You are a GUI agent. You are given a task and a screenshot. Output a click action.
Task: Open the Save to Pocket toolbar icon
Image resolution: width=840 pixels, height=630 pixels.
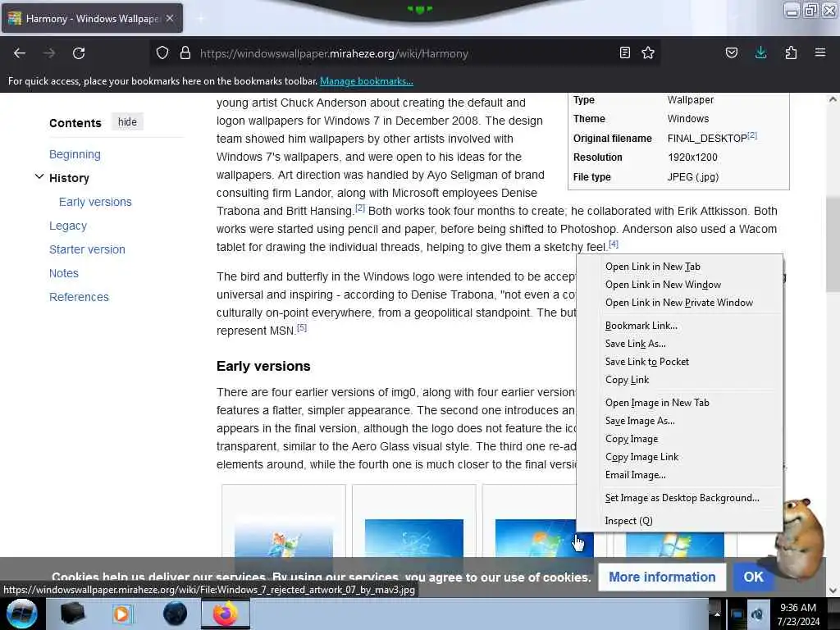point(732,53)
